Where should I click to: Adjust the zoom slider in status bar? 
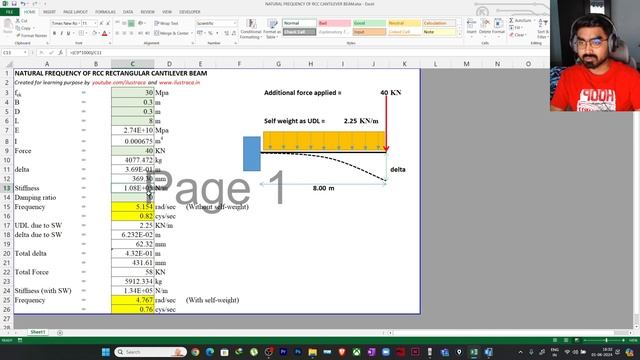(x=606, y=340)
